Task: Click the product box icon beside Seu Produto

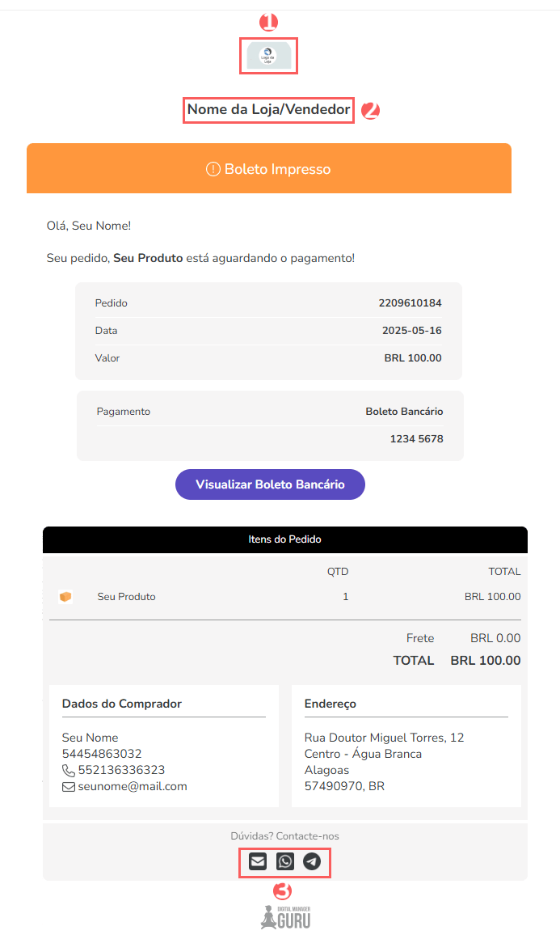Action: point(64,597)
